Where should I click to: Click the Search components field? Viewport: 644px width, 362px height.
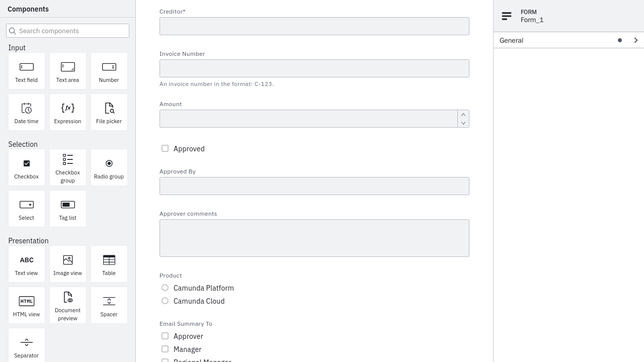[68, 31]
